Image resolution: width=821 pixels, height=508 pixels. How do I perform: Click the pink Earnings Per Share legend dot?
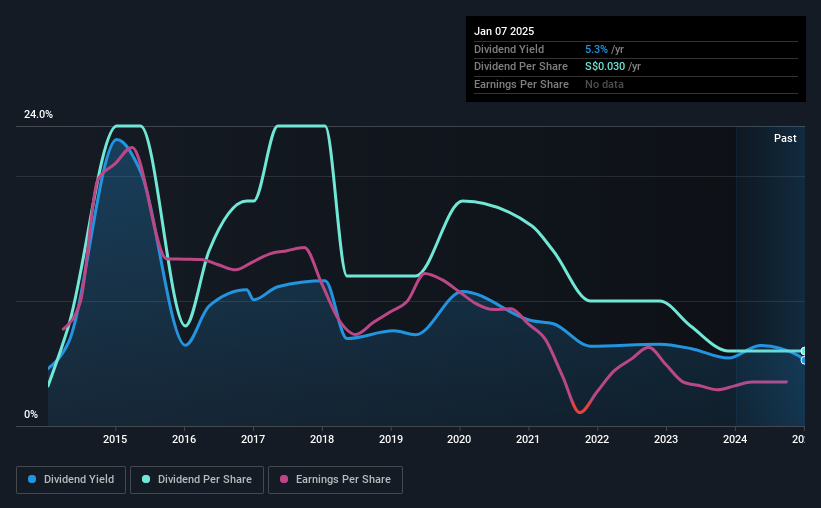284,479
